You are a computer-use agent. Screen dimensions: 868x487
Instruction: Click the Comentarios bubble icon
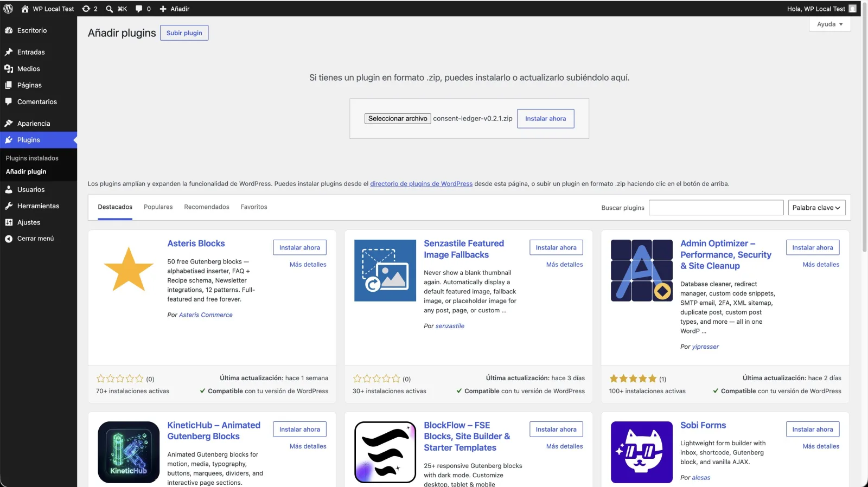coord(9,101)
